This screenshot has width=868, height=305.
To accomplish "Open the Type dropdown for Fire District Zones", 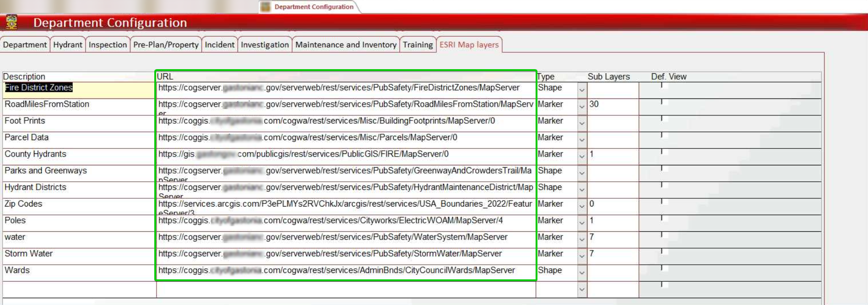I will (x=582, y=90).
